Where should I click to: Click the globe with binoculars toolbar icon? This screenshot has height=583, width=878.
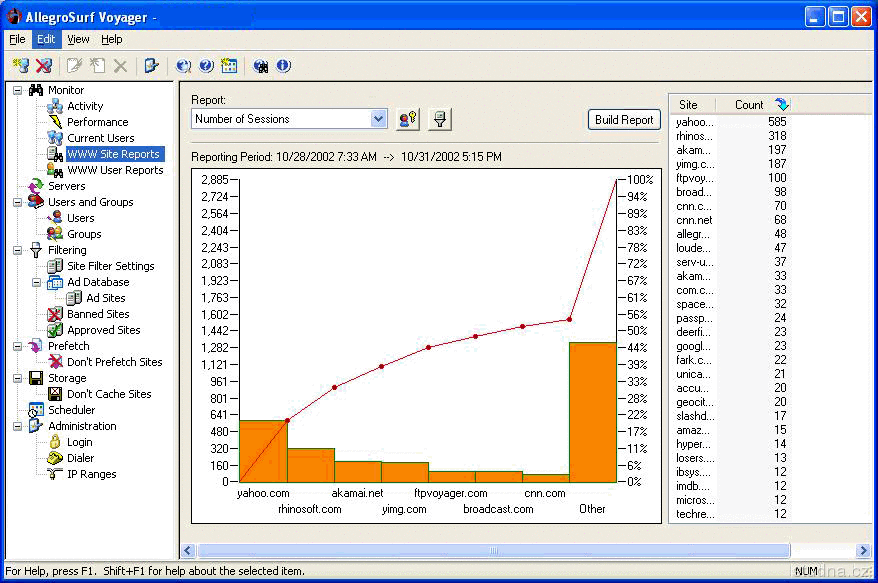(x=260, y=66)
